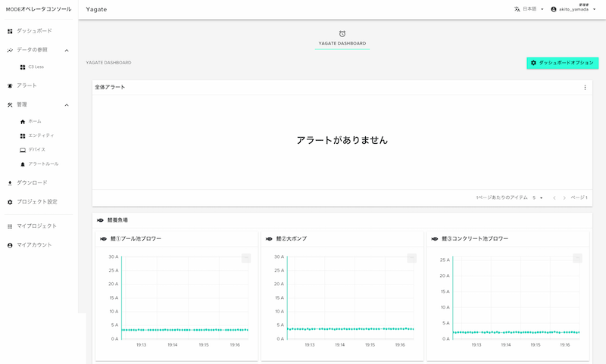Open options on 鯉①プール池ブロワー chart
This screenshot has width=606, height=364.
(245, 258)
